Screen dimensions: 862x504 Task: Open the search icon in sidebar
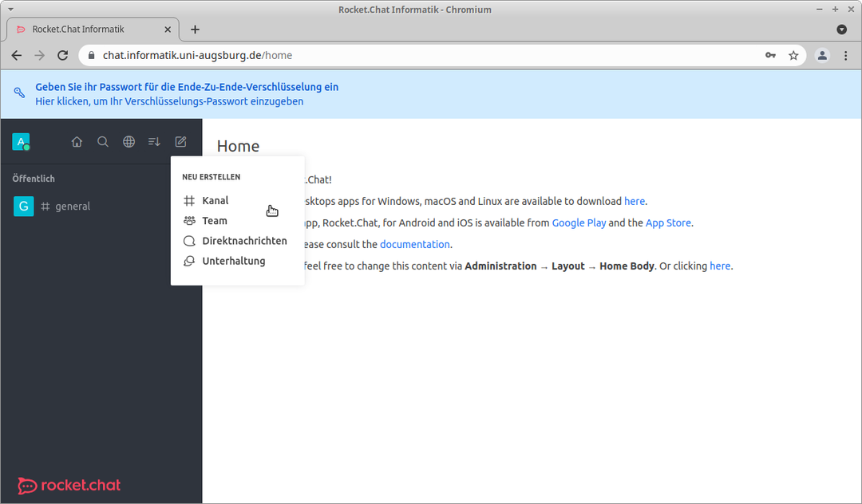pos(103,142)
